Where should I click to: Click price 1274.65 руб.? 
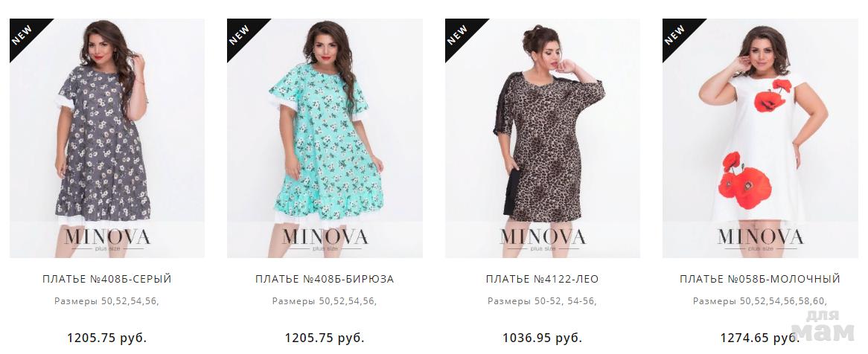click(x=760, y=338)
